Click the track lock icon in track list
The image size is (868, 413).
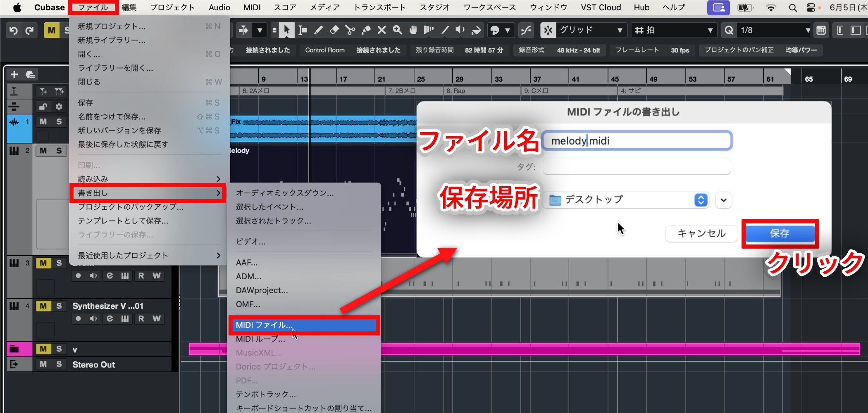point(43,107)
